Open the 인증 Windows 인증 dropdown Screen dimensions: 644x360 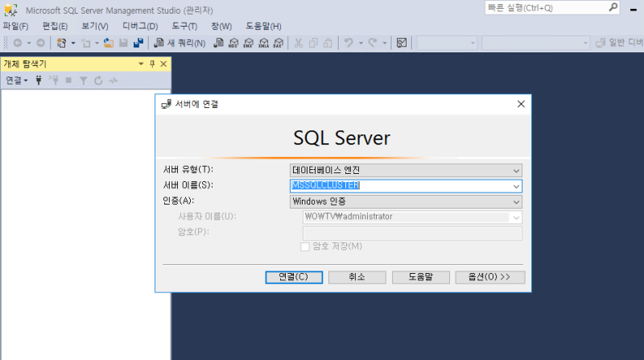coord(406,201)
